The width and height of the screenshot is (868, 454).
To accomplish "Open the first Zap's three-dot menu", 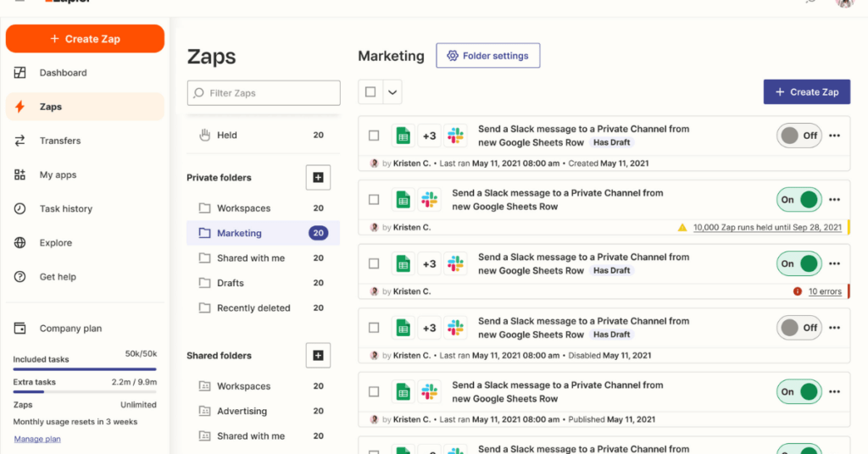I will pyautogui.click(x=835, y=136).
